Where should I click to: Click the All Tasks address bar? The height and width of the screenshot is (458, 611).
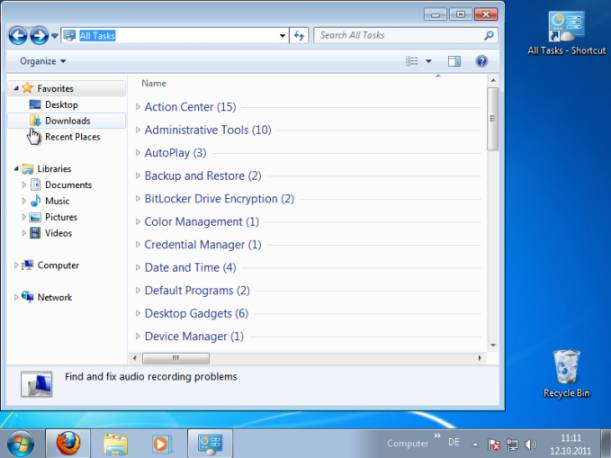[x=175, y=35]
